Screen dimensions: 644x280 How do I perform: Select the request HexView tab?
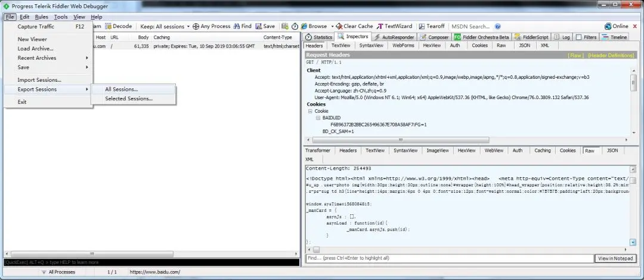[432, 45]
